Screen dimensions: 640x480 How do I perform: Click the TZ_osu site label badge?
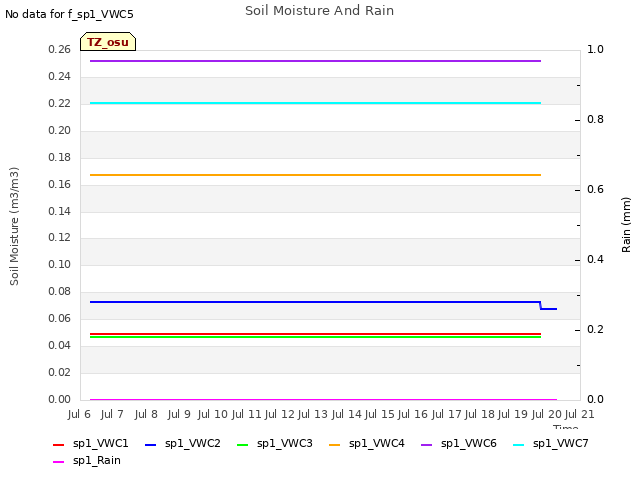[x=108, y=42]
